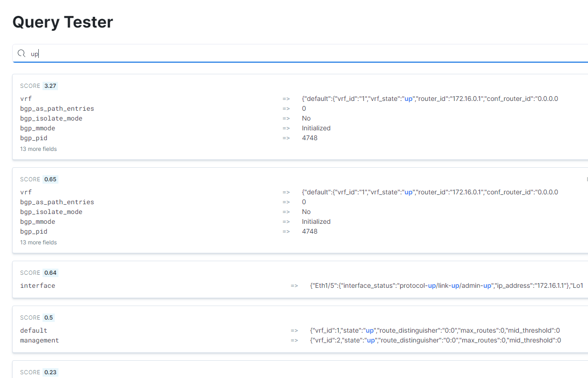Click bgp_isolate_mode in the 3.27 result
The height and width of the screenshot is (378, 588).
tap(51, 118)
